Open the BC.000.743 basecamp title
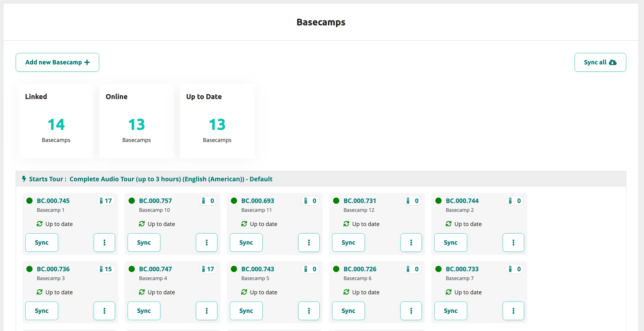 pyautogui.click(x=258, y=269)
